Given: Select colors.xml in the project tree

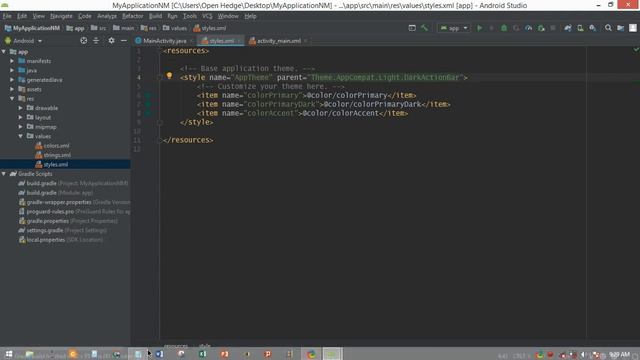Looking at the screenshot, I should [x=56, y=146].
